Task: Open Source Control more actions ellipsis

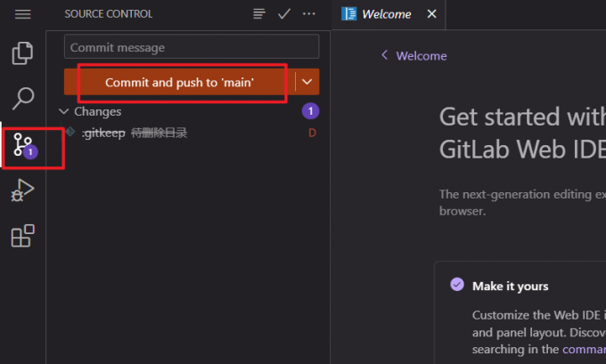Action: click(309, 14)
